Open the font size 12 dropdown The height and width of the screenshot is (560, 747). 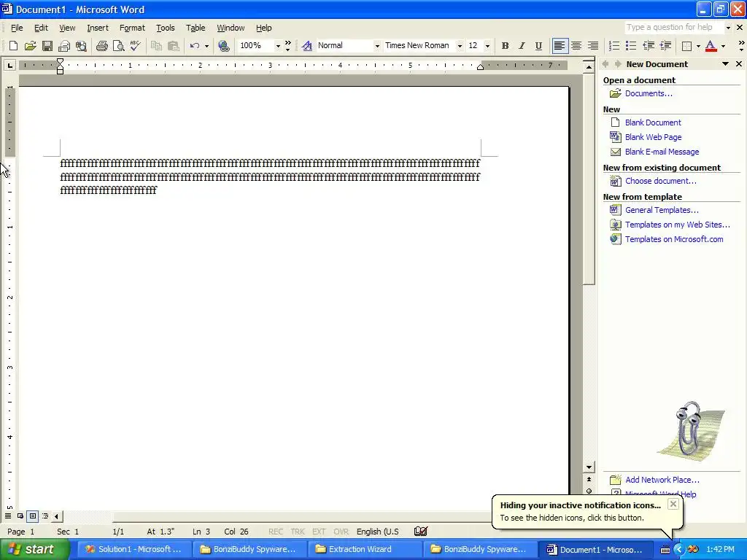[487, 46]
